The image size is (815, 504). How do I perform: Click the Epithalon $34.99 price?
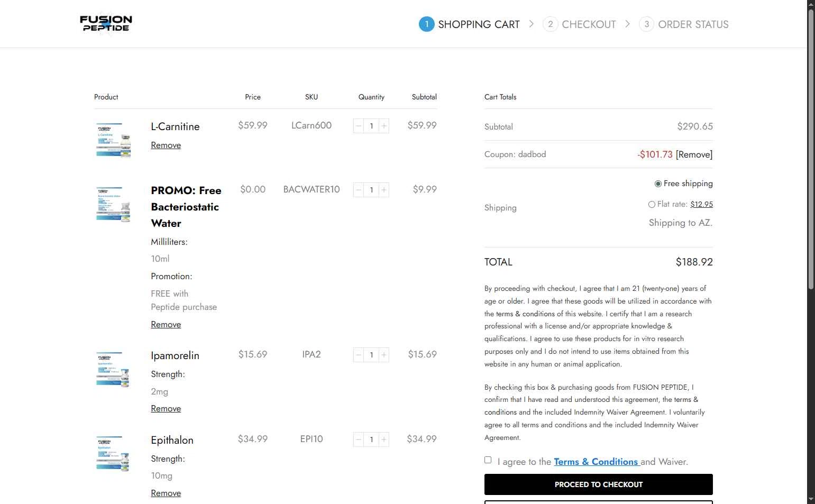(x=253, y=439)
